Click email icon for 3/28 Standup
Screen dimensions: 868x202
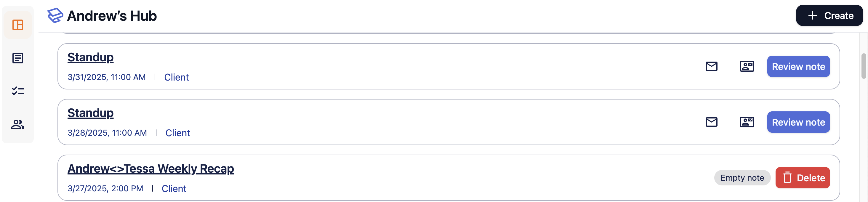tap(711, 122)
